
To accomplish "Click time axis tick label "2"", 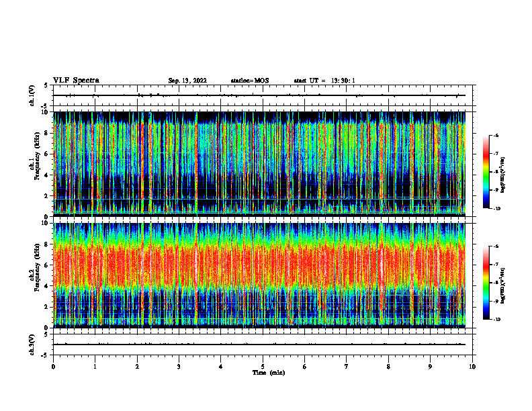I will tap(137, 367).
